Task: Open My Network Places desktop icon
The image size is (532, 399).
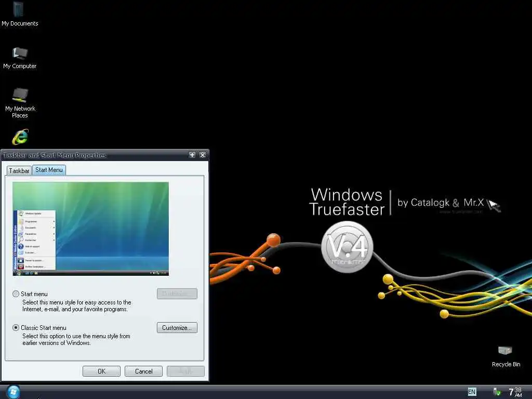Action: 20,103
